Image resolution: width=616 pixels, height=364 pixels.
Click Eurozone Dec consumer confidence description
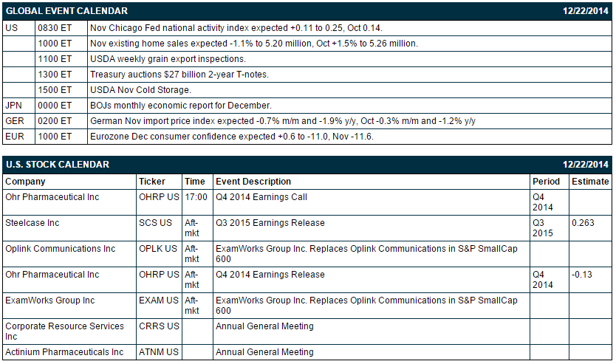(232, 137)
